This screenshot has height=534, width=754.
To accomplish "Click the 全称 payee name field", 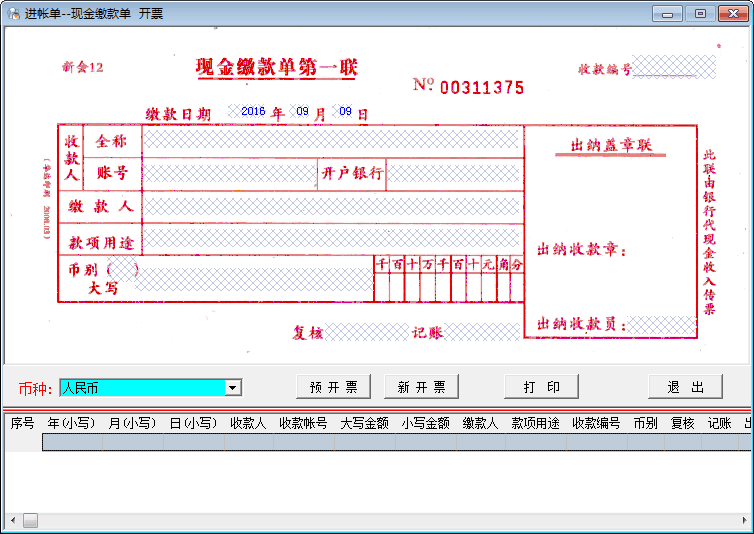I will (332, 140).
